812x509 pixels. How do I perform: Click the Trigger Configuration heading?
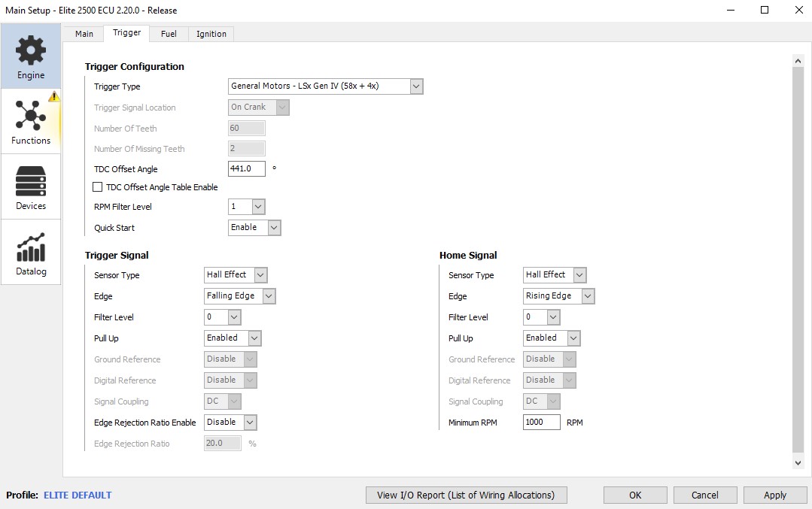[135, 67]
